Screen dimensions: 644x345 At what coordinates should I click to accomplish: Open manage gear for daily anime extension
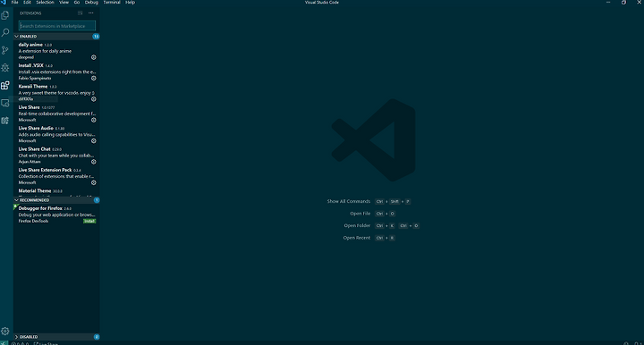[94, 57]
